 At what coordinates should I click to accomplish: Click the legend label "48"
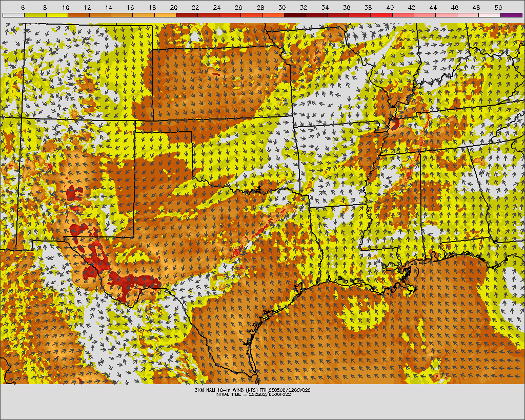(x=476, y=7)
